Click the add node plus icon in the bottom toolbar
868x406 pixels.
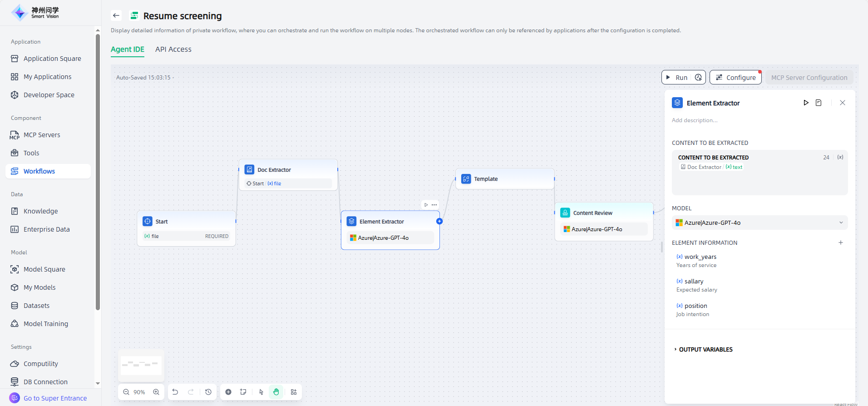tap(228, 392)
